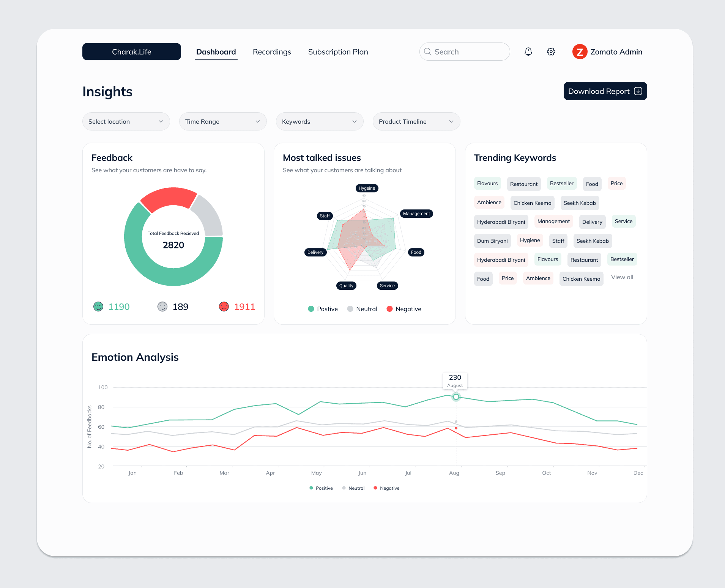Click the negative count 1911
This screenshot has height=588, width=725.
(x=244, y=307)
